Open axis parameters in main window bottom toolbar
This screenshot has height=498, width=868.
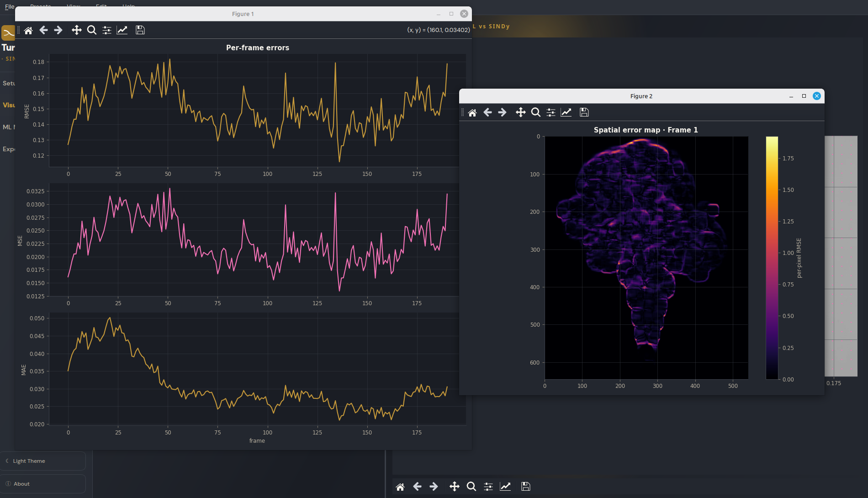pyautogui.click(x=505, y=487)
